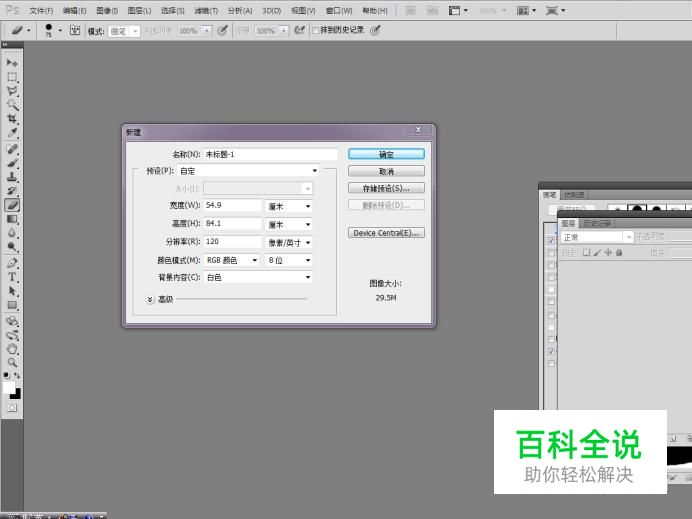This screenshot has width=692, height=519.
Task: Open the 图层(L) menu
Action: [139, 11]
